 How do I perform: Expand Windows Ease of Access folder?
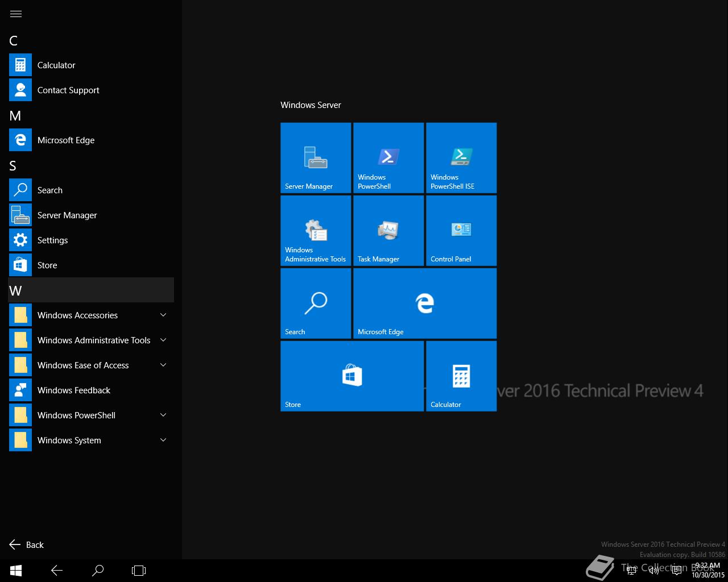91,365
